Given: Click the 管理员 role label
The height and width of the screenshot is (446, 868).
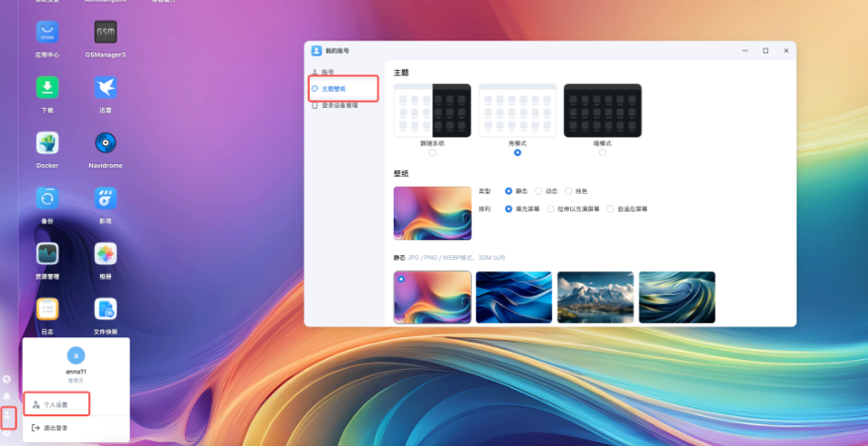Looking at the screenshot, I should tap(76, 382).
